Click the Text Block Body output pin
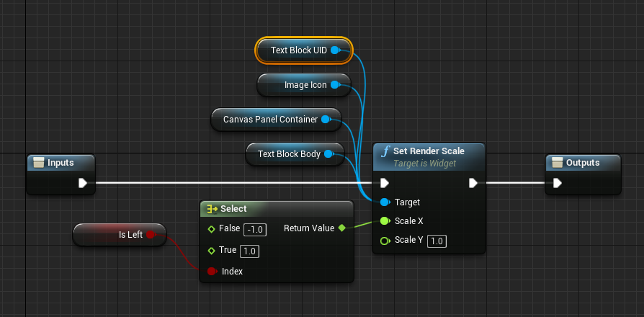The height and width of the screenshot is (317, 644). coord(328,154)
